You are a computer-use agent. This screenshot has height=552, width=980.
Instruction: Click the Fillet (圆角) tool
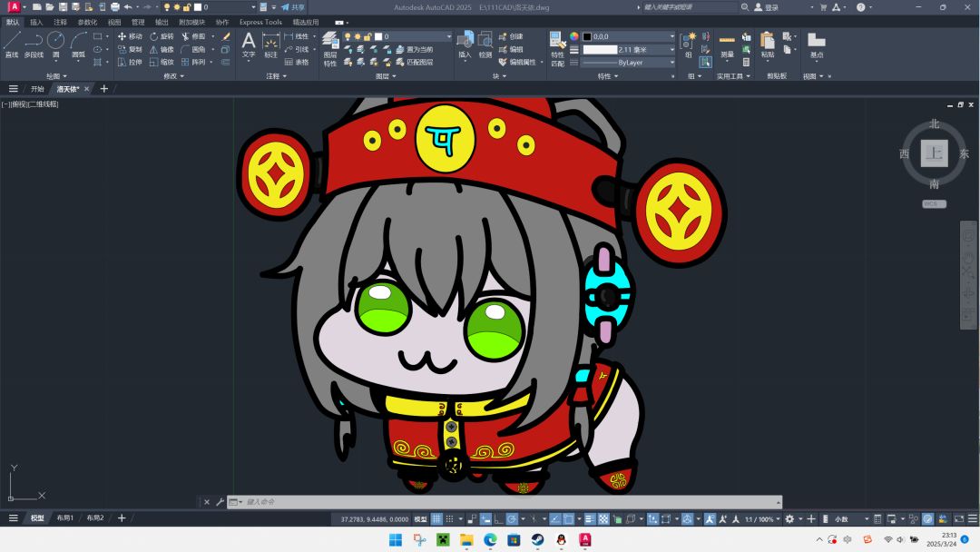point(193,49)
